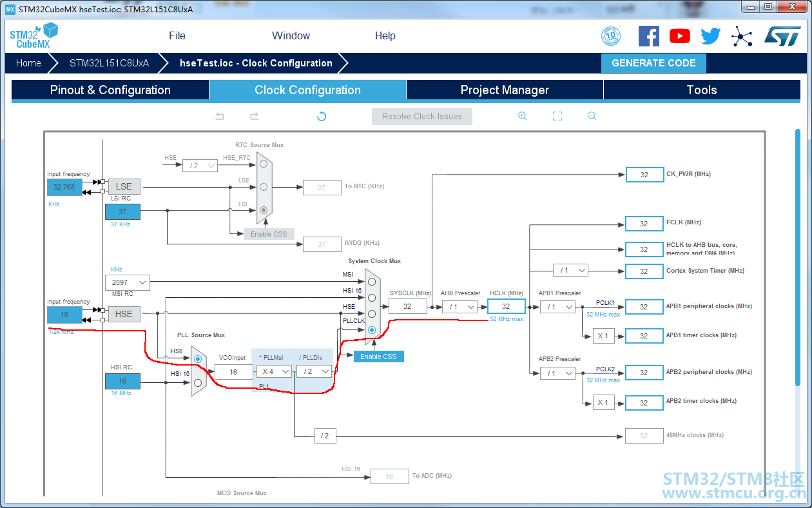Screen dimensions: 812x508
Task: Open the File menu
Action: tap(177, 36)
